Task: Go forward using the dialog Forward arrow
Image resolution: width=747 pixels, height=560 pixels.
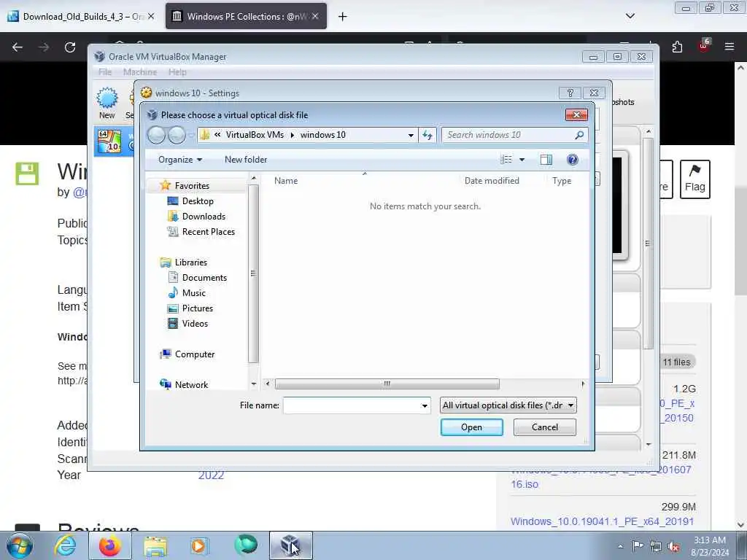Action: click(177, 135)
